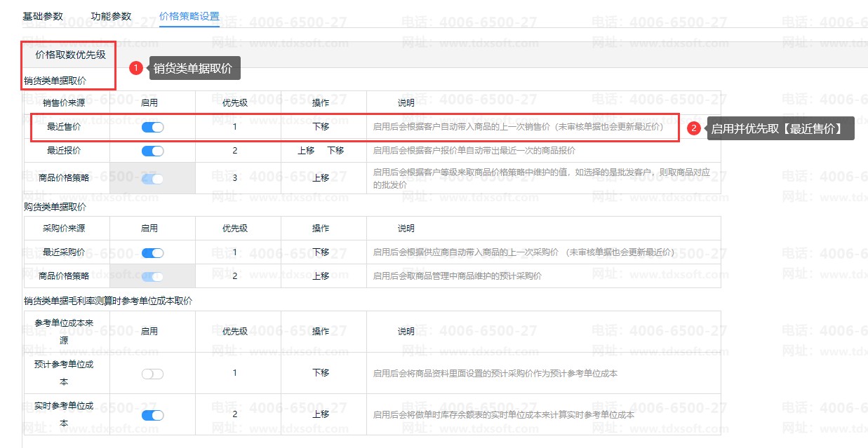
Task: Turn off the 最近采购价 switch
Action: (152, 252)
